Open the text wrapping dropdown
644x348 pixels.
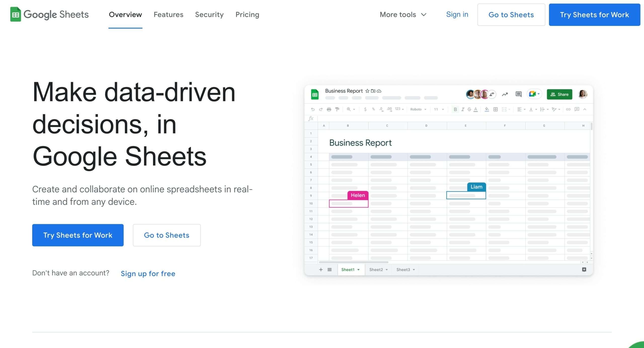click(x=544, y=109)
